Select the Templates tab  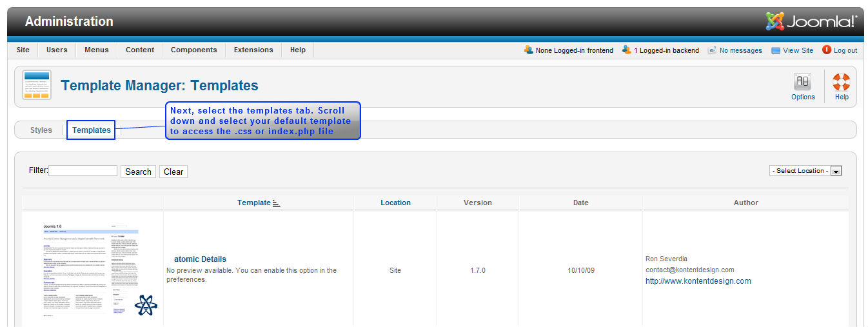point(92,130)
